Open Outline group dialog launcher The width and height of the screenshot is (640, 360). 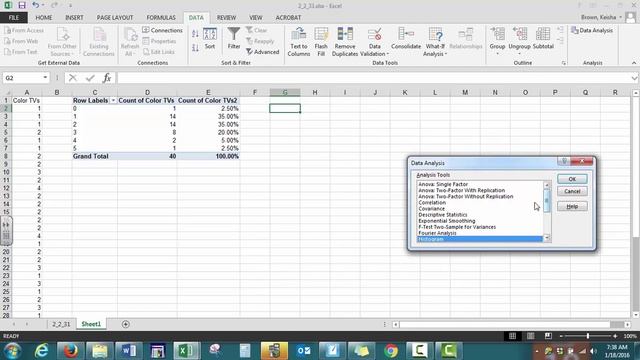pos(564,63)
